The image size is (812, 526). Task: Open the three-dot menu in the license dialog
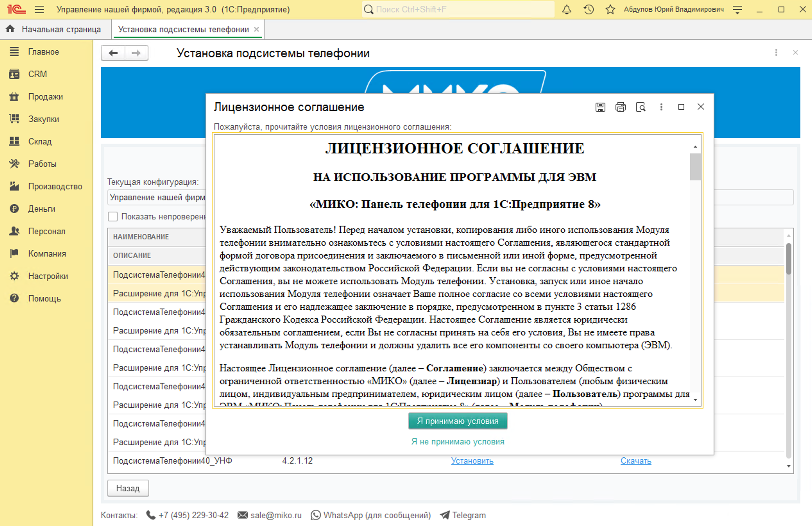pos(661,107)
